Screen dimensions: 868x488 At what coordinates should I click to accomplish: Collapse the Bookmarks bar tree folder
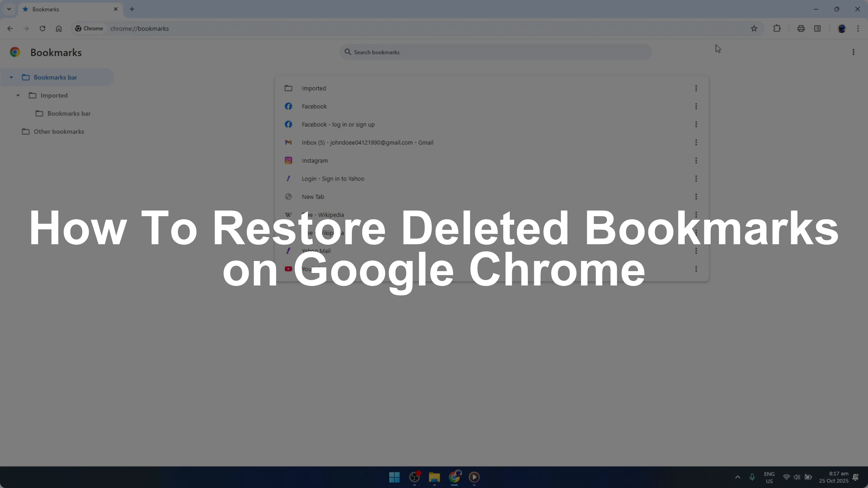[x=11, y=78]
